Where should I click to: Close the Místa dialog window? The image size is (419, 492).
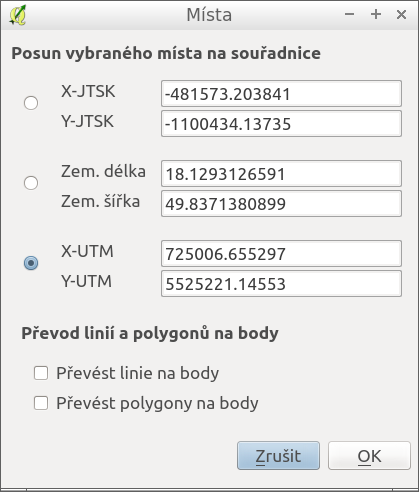point(401,14)
